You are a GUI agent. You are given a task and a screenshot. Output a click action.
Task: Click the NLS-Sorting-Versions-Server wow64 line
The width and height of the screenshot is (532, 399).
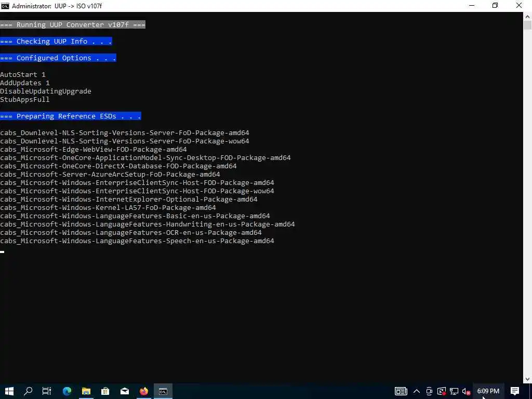[x=125, y=141]
